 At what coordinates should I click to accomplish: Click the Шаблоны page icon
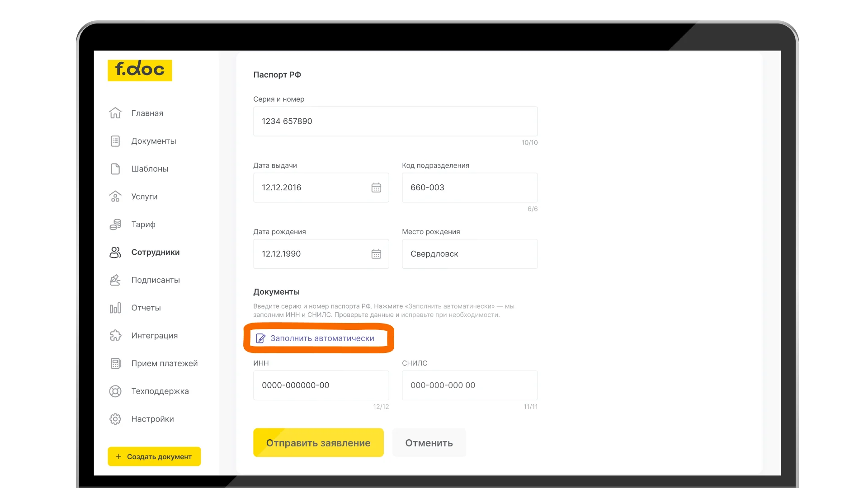(115, 169)
